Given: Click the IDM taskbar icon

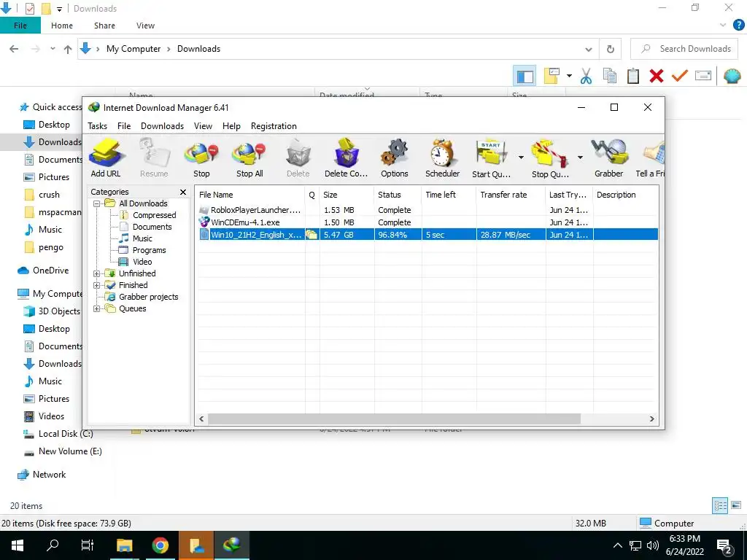Looking at the screenshot, I should 231,545.
